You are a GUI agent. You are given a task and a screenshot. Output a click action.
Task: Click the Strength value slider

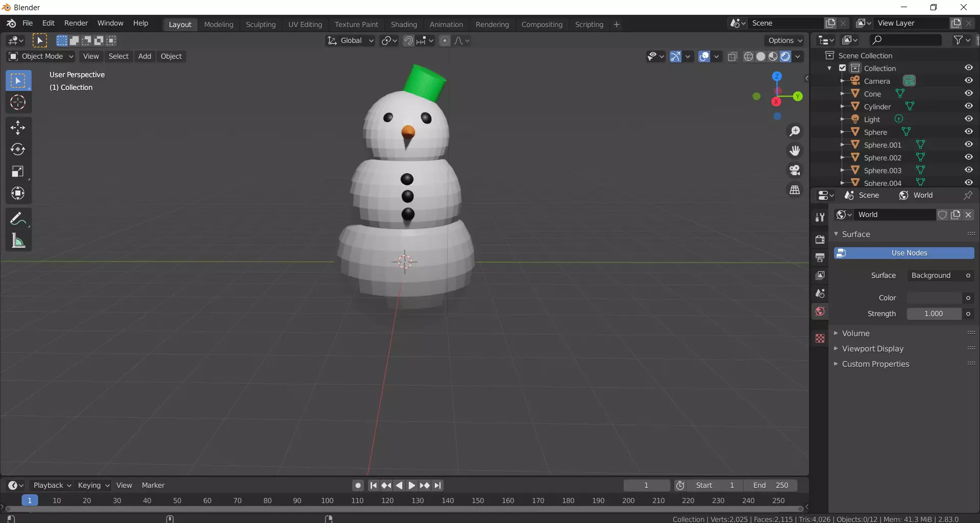(x=934, y=314)
